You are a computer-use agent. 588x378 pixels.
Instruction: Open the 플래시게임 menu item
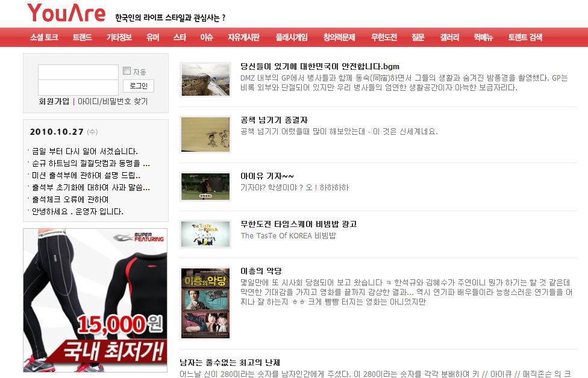(x=292, y=37)
